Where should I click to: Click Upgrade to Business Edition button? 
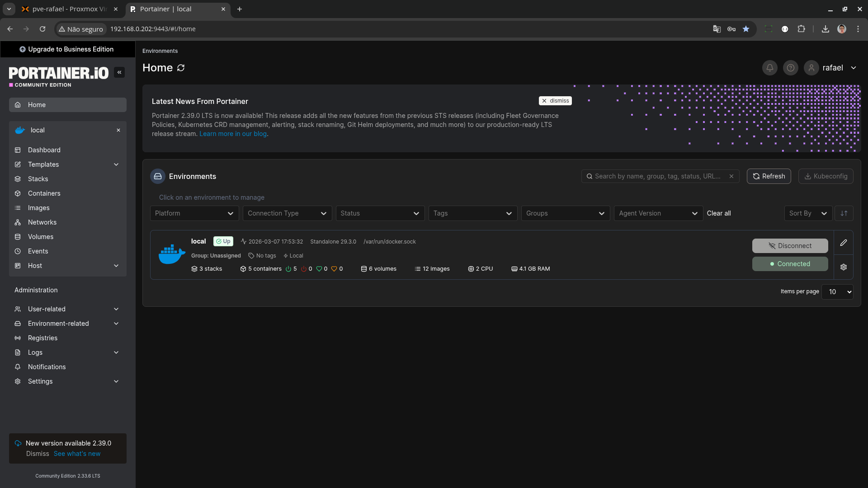tap(68, 49)
